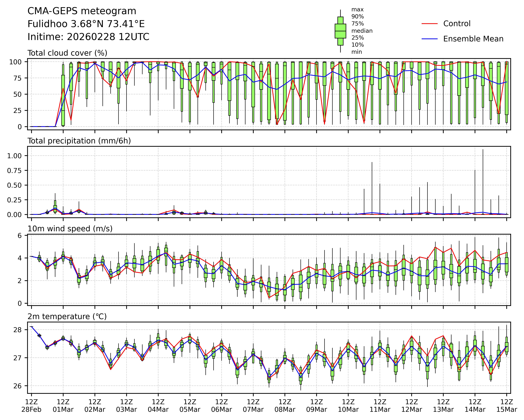Click the 'Total cloud cover (%)' panel title
524x420 pixels.
pos(67,53)
